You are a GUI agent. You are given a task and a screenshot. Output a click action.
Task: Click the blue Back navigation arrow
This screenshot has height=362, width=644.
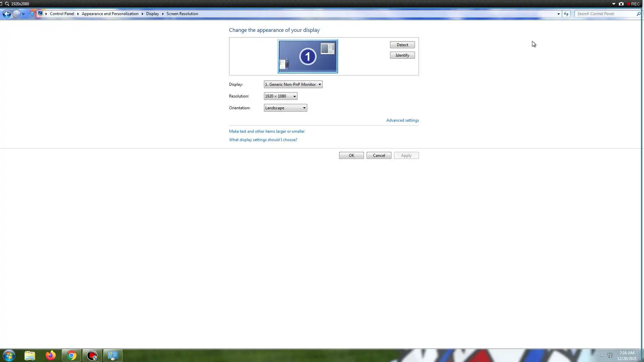point(6,14)
